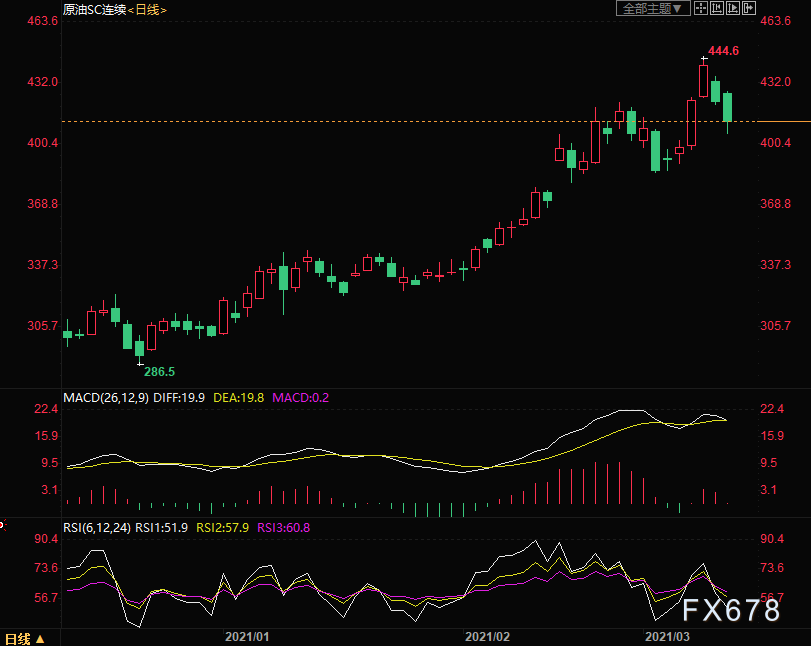Click the 444.6 high price marker
This screenshot has height=646, width=811.
click(722, 50)
